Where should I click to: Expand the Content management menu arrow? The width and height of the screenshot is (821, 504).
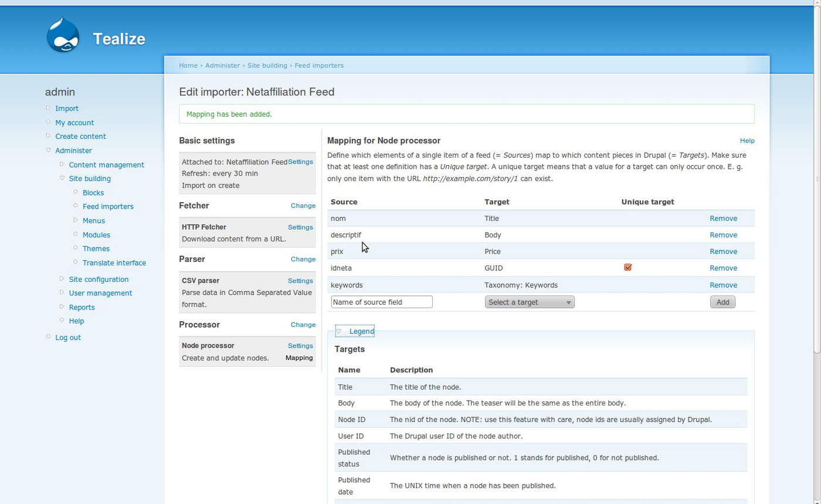point(62,164)
